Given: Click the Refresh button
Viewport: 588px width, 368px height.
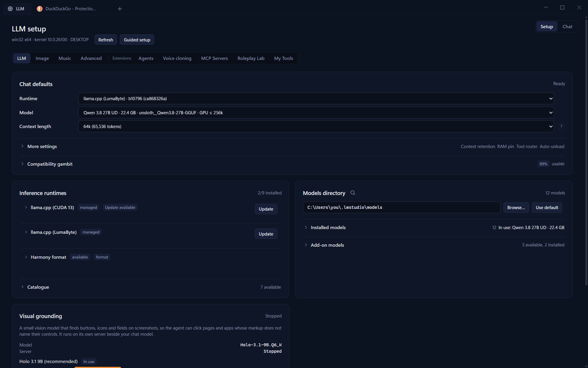Looking at the screenshot, I should pyautogui.click(x=106, y=40).
